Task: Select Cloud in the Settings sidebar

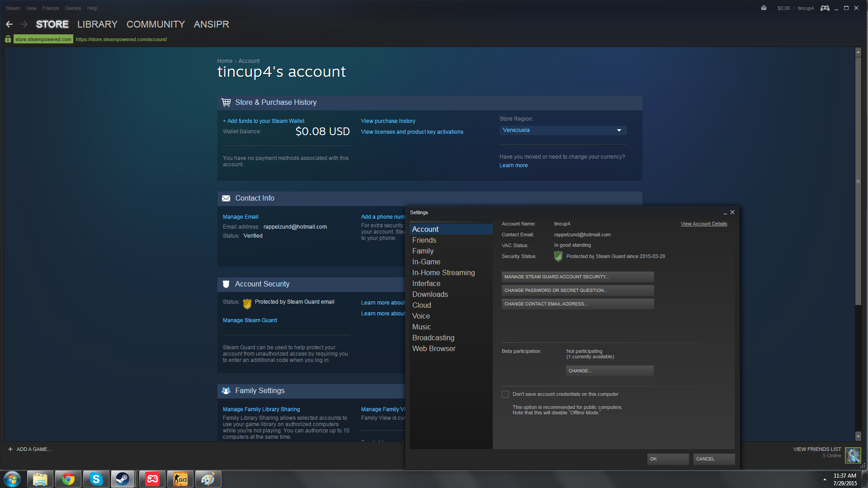Action: [451, 305]
